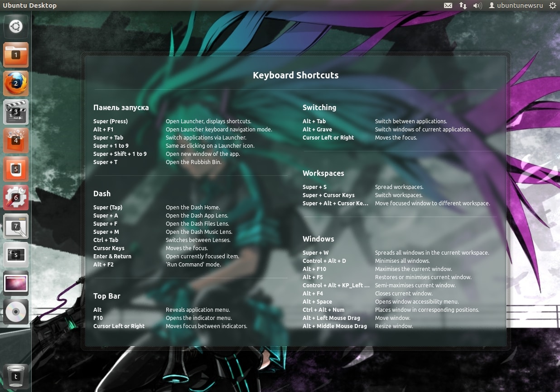
Task: Open the clapperboard video editor launcher icon
Action: coord(16,112)
